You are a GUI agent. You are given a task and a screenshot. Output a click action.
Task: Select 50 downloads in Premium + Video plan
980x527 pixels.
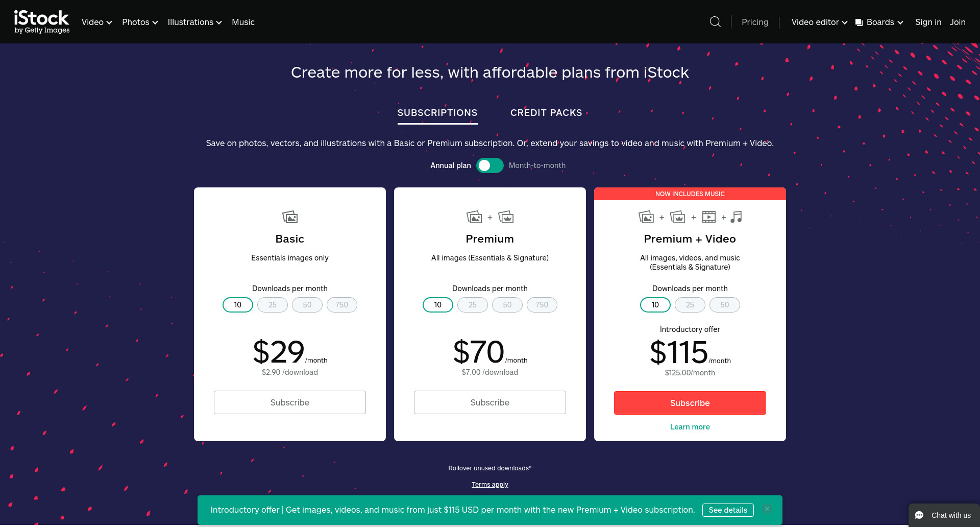(725, 305)
